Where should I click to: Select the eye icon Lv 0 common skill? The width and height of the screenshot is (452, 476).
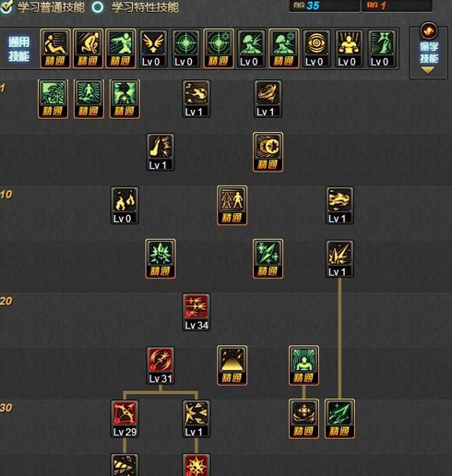(316, 49)
